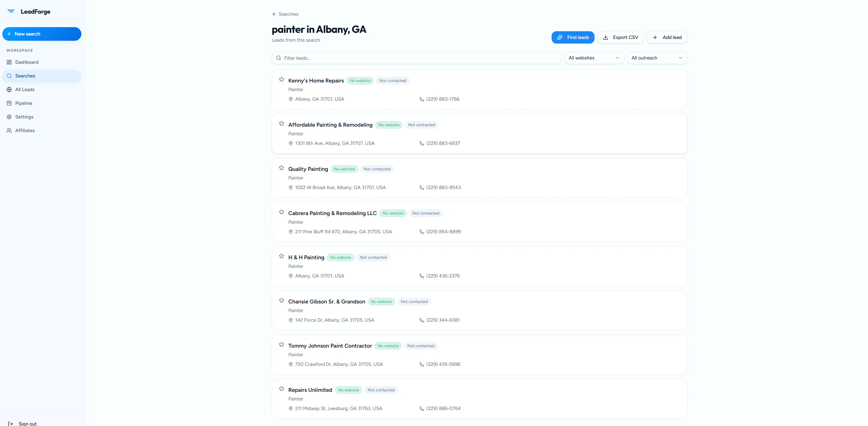Open the Affordable Painting & Remodeling lead name
The height and width of the screenshot is (426, 868).
coord(330,125)
